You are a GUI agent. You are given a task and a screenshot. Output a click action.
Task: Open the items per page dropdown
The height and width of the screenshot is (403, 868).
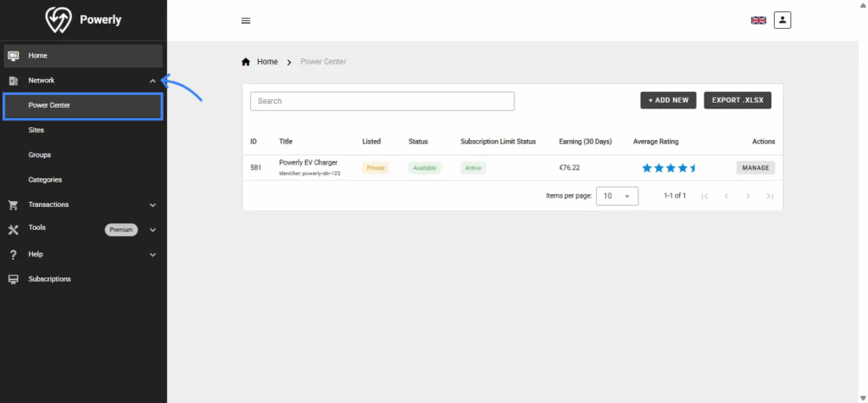click(617, 196)
